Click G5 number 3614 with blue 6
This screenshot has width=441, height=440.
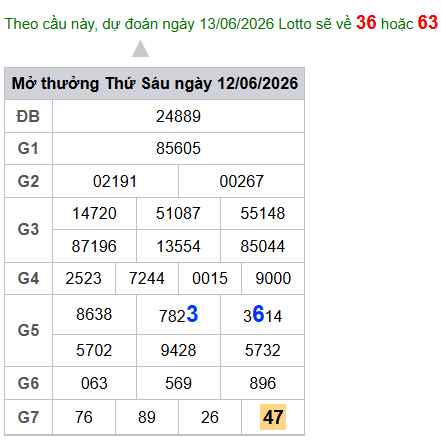263,314
